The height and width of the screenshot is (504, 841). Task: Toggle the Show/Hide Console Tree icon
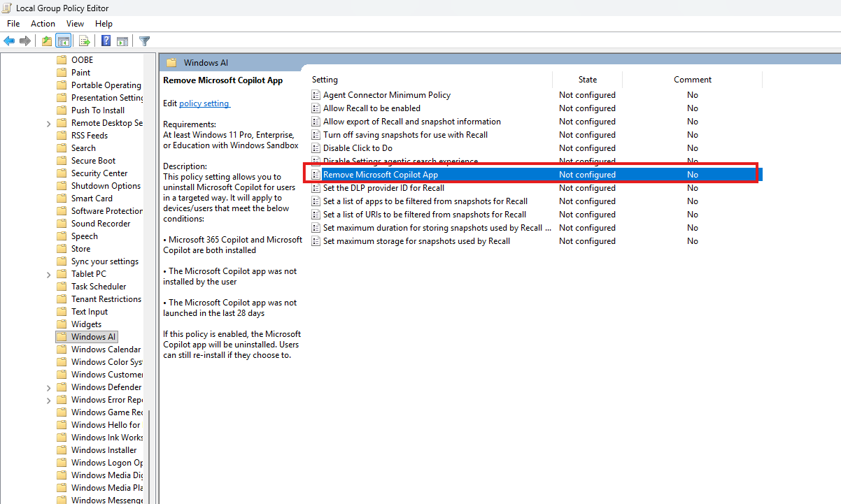click(64, 41)
